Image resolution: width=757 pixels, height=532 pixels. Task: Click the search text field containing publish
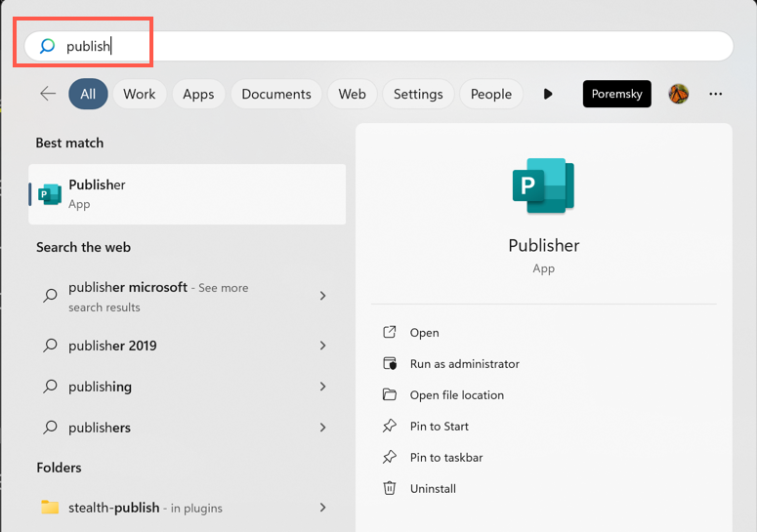tap(379, 46)
